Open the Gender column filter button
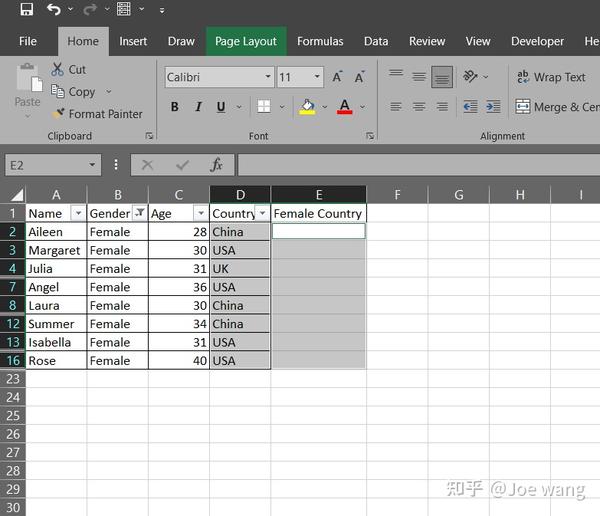 pos(140,213)
